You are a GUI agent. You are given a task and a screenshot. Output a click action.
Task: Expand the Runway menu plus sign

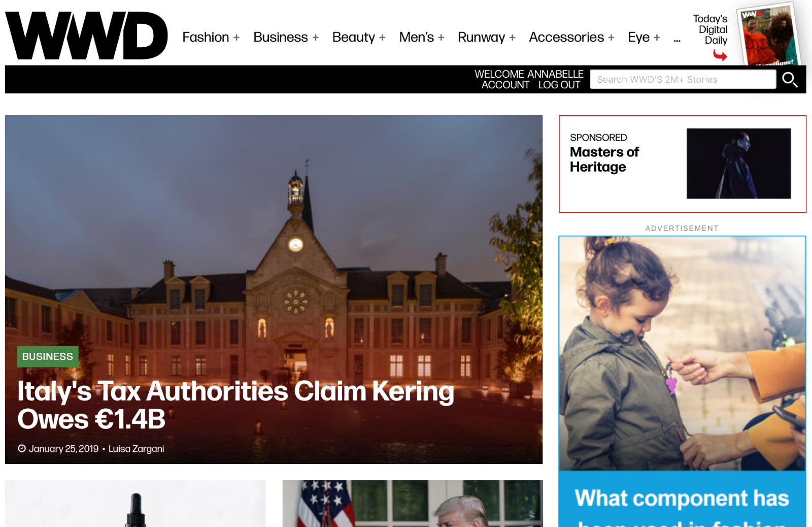point(513,38)
